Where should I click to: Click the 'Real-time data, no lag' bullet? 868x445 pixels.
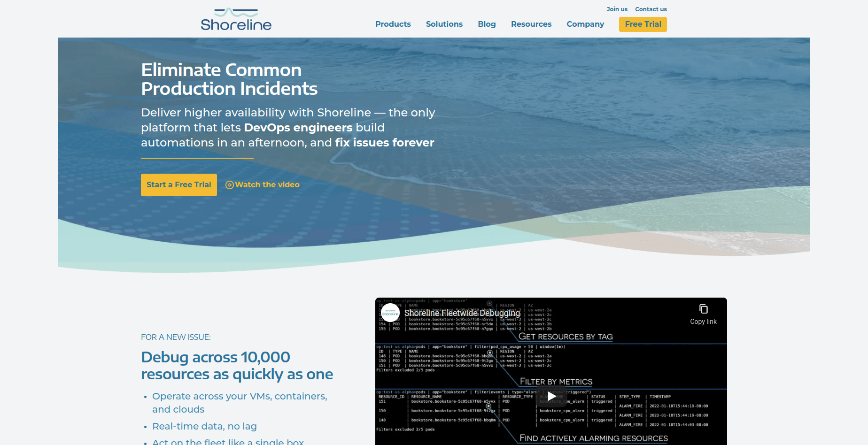coord(204,426)
